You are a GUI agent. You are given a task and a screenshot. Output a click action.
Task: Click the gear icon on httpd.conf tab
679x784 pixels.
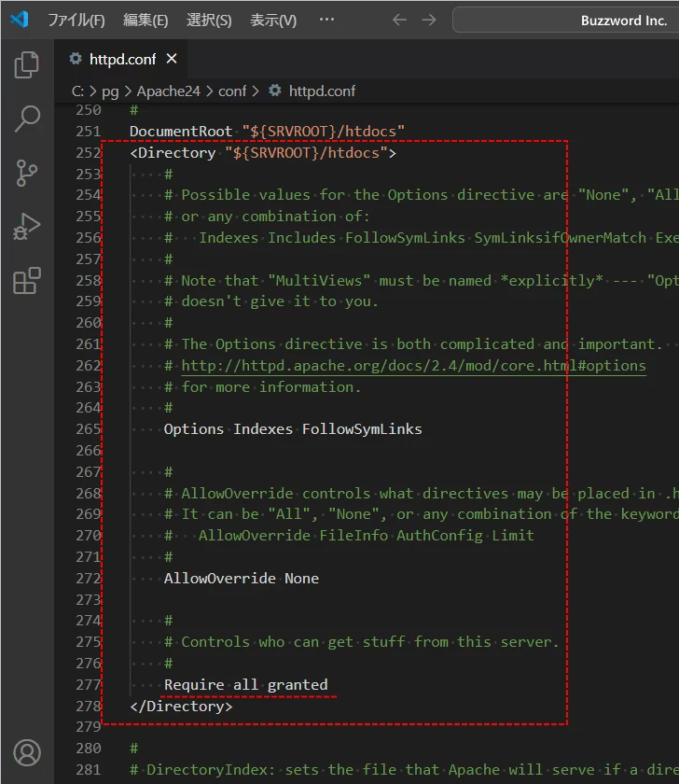coord(76,59)
